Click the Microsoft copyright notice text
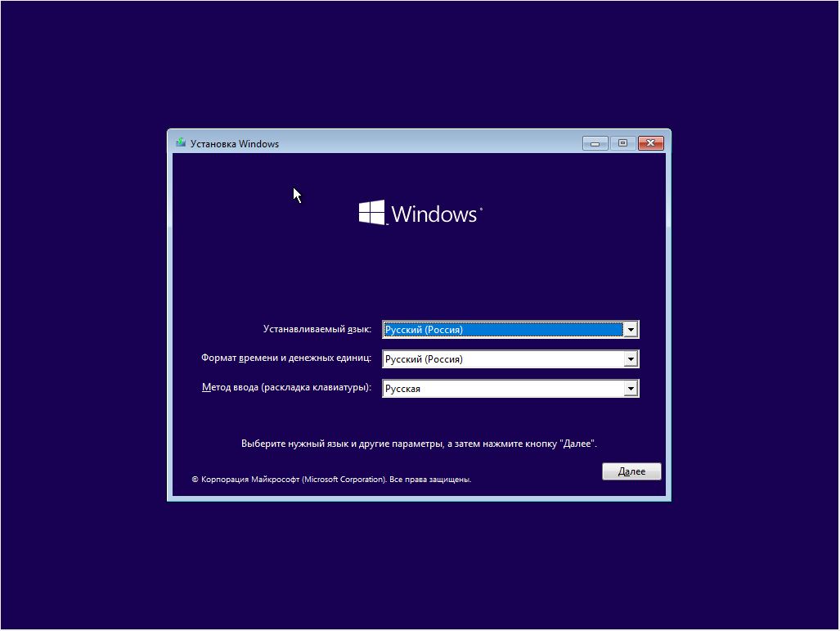 click(x=331, y=480)
